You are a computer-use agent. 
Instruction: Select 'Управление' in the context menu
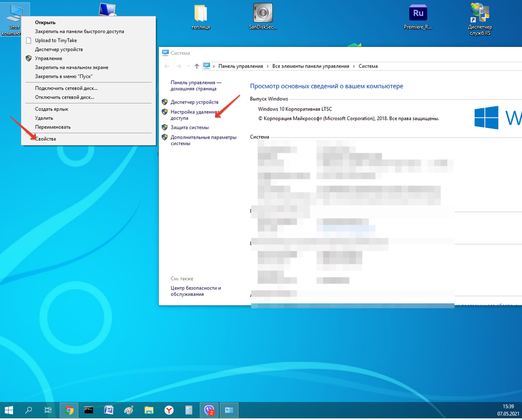[x=88, y=58]
